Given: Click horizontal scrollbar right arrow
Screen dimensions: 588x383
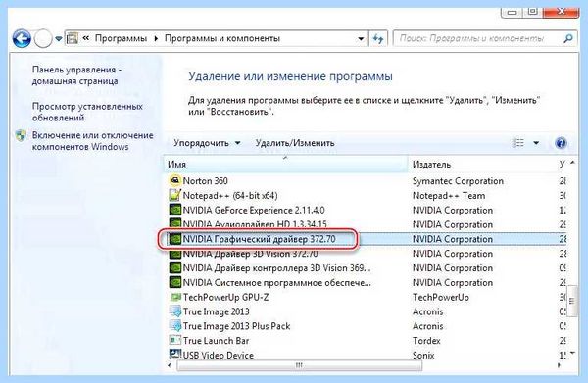Looking at the screenshot, I should click(x=560, y=365).
